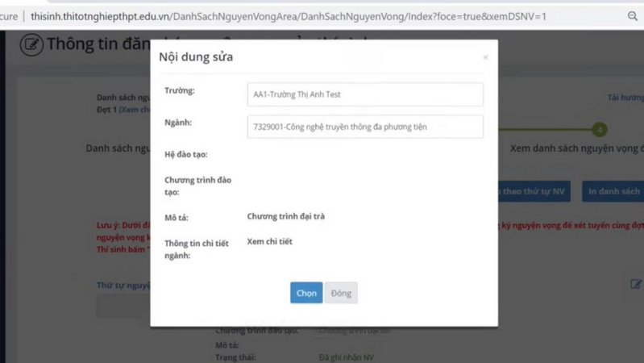644x363 pixels.
Task: Click the Đã ghi nhận NV status text
Action: point(347,357)
